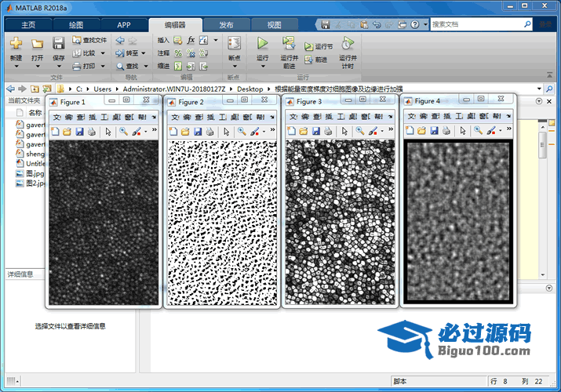Screen dimensions: 561x392
Task: Select the zoom-in magnifier in Figure 2
Action: point(242,132)
